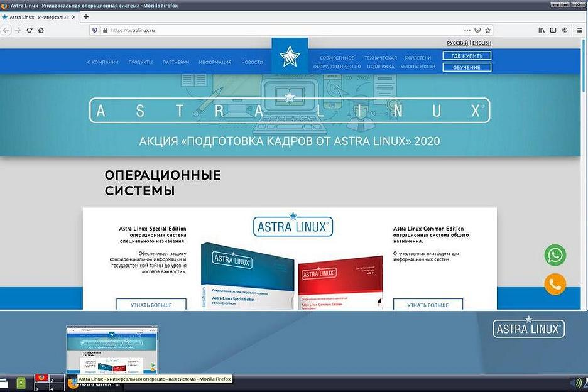
Task: Open the Firefox Library panel
Action: [x=541, y=30]
